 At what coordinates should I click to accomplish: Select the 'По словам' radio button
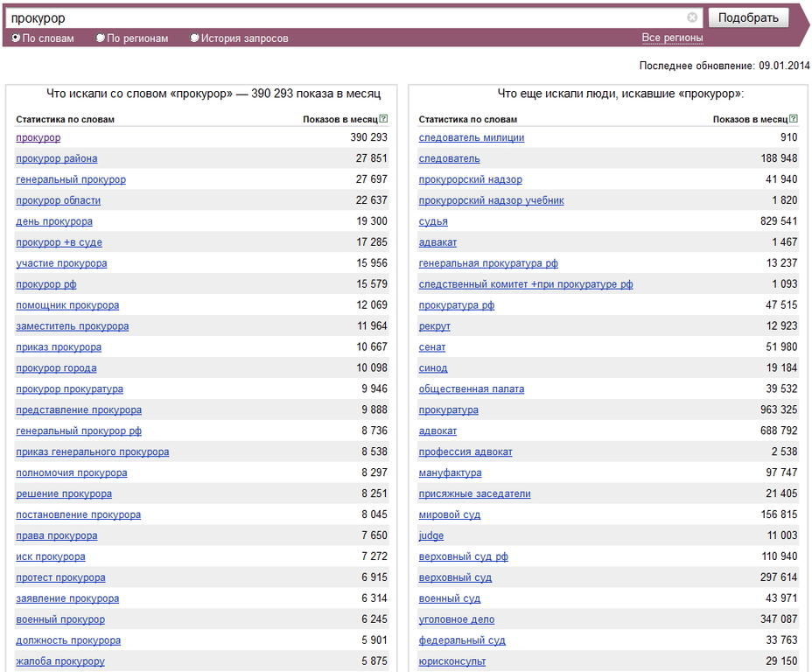(16, 38)
